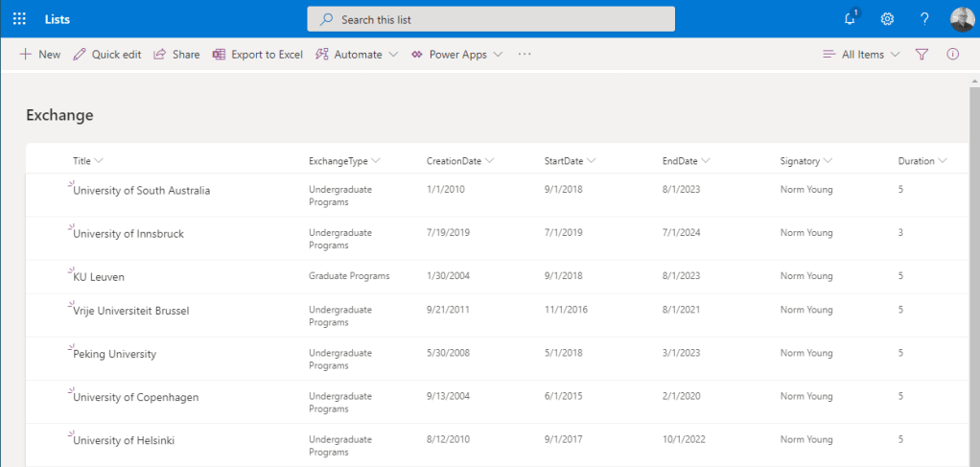
Task: Open the information details pane icon
Action: point(952,55)
